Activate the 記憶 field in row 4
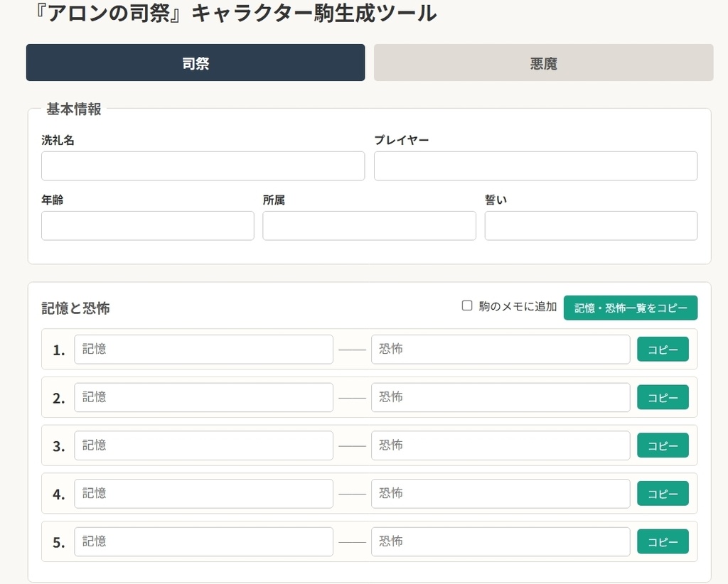728x584 pixels. (x=204, y=494)
